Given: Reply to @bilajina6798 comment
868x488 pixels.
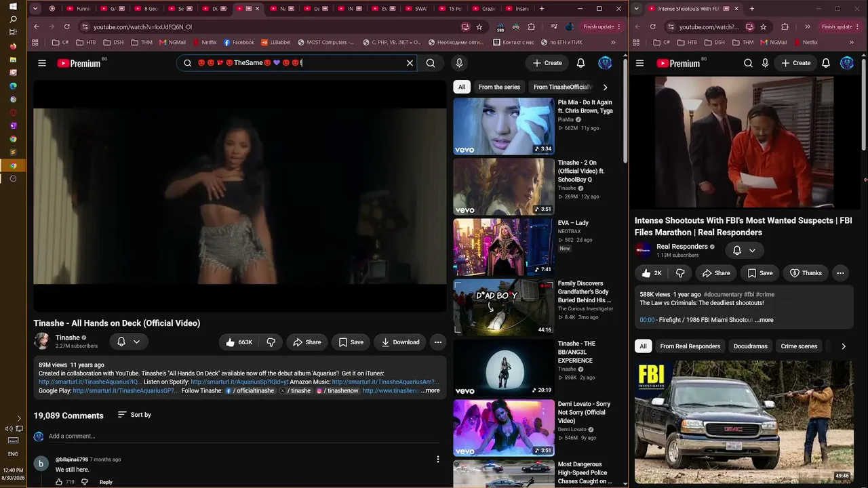Looking at the screenshot, I should (x=106, y=482).
